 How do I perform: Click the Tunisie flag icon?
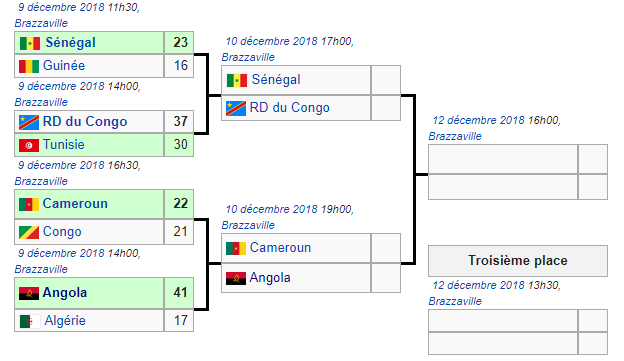(29, 145)
